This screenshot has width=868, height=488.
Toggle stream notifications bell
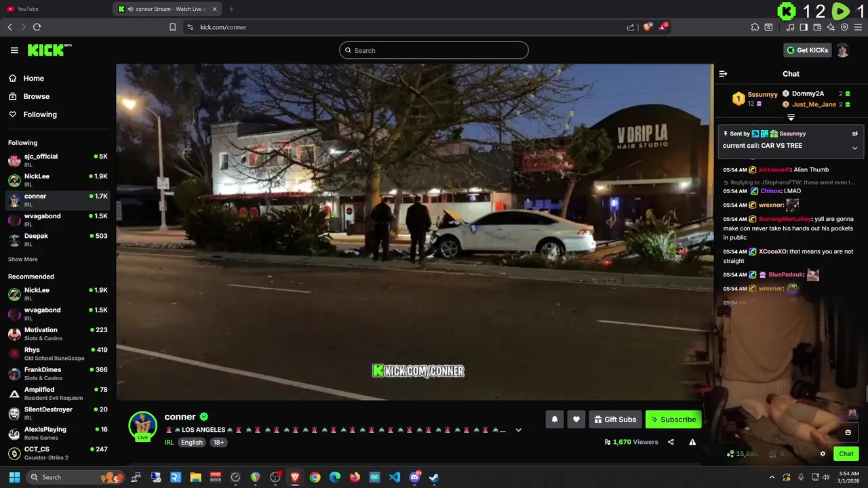coord(554,420)
